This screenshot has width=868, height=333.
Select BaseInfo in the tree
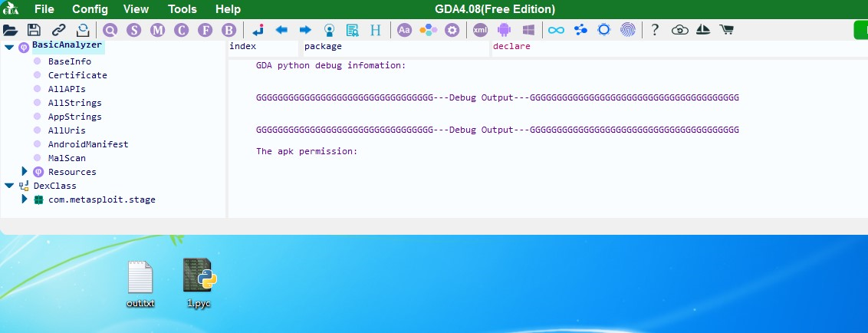click(70, 61)
